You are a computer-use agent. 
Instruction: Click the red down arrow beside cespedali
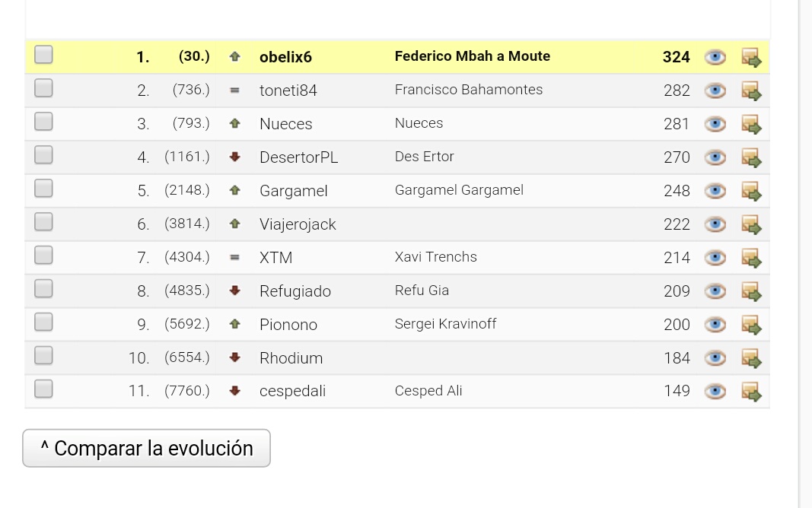click(234, 391)
